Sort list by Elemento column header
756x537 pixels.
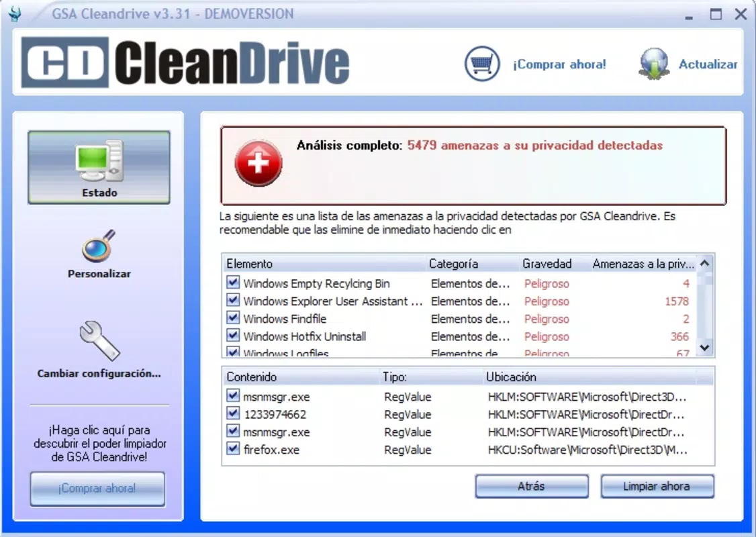(324, 264)
